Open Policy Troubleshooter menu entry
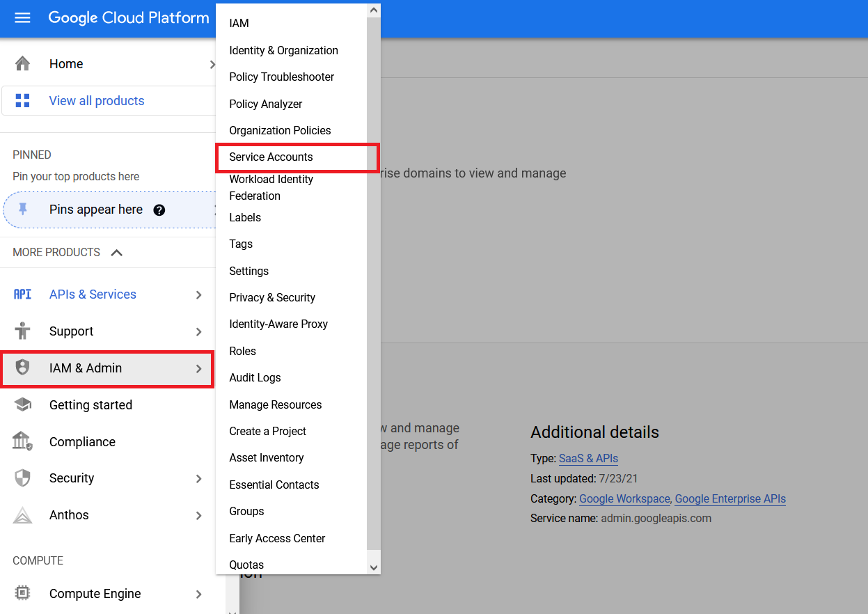Viewport: 868px width, 614px height. coord(281,77)
